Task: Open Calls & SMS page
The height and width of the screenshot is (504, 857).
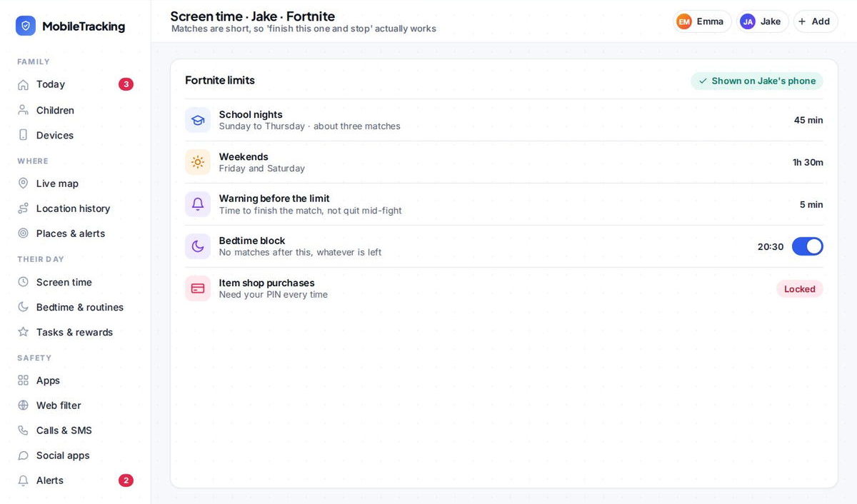Action: (x=75, y=430)
